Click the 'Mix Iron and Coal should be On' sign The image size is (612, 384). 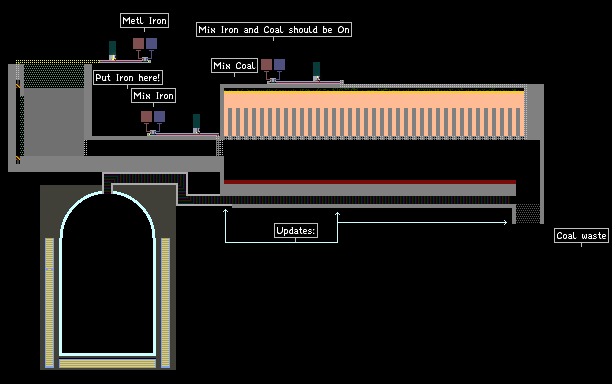pyautogui.click(x=274, y=30)
